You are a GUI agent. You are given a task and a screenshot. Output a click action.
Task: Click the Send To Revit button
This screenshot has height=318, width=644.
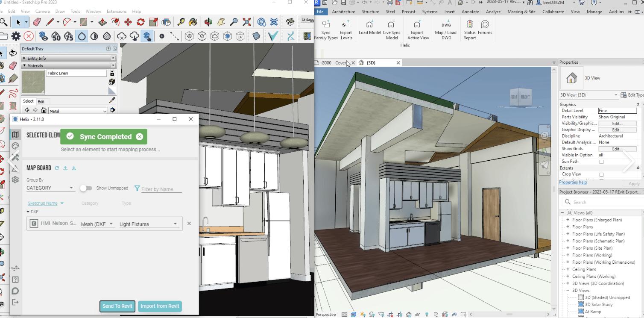(x=117, y=306)
